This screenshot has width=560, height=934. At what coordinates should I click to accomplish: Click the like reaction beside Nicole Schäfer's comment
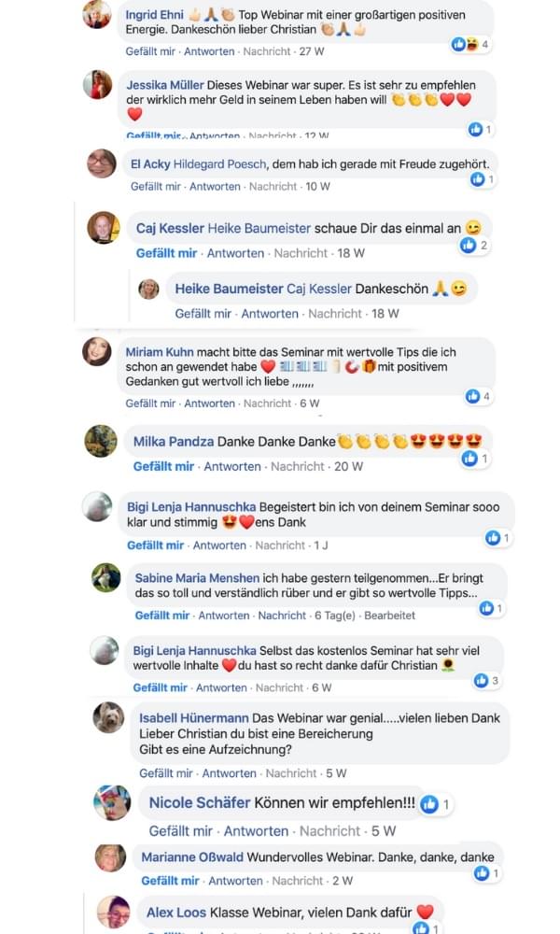point(429,804)
